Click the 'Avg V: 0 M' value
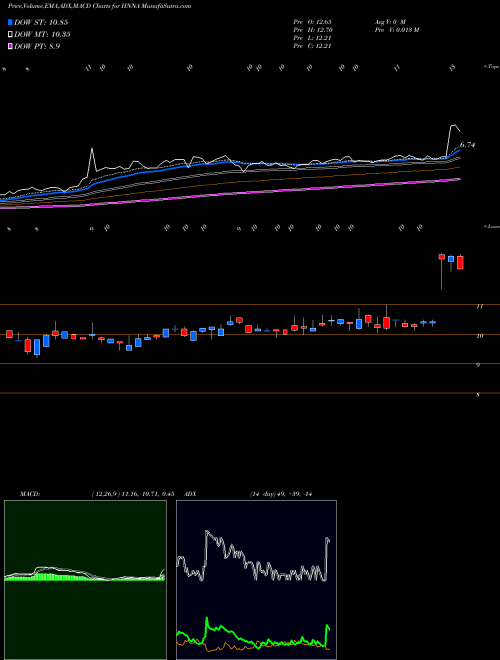This screenshot has height=660, width=500. click(x=389, y=21)
